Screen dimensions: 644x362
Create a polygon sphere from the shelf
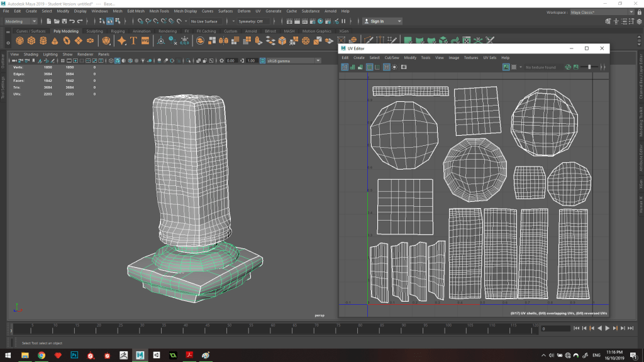pos(19,41)
